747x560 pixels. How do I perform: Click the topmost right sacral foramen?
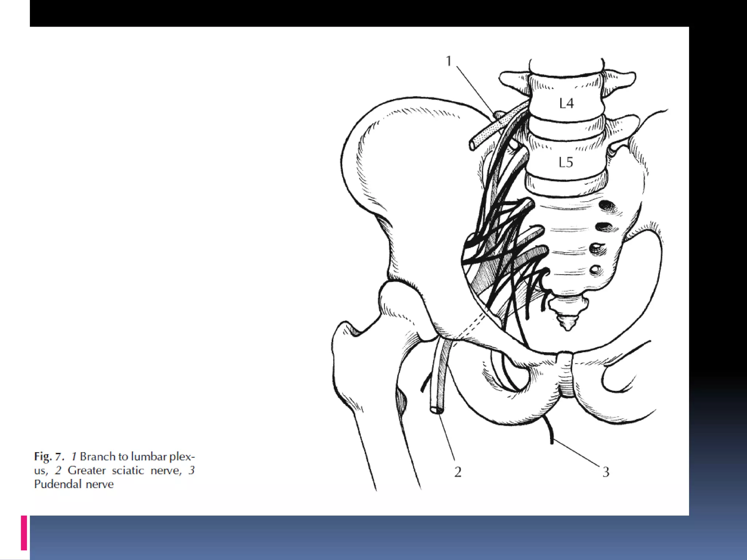607,206
